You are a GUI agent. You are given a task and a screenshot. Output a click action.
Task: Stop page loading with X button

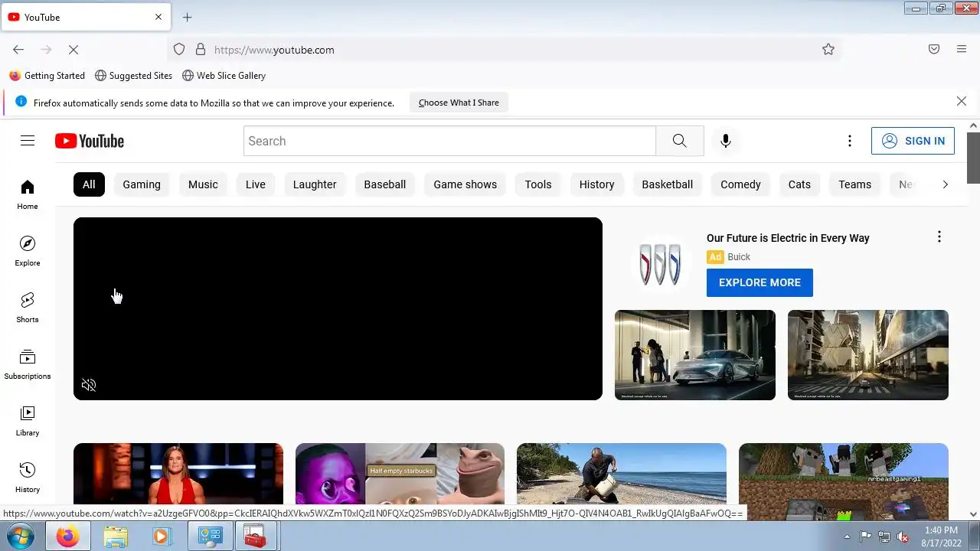tap(73, 50)
